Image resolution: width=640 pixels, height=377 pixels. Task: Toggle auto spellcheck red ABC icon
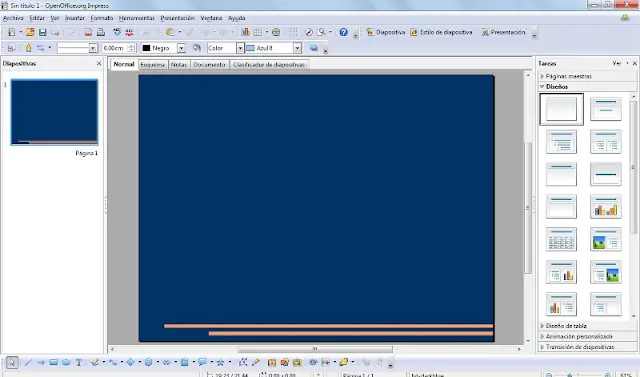click(x=130, y=32)
